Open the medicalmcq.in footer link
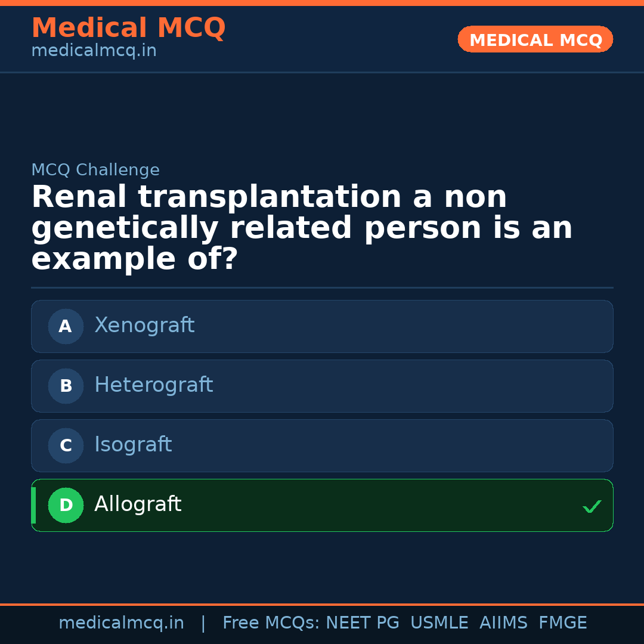 [x=121, y=622]
